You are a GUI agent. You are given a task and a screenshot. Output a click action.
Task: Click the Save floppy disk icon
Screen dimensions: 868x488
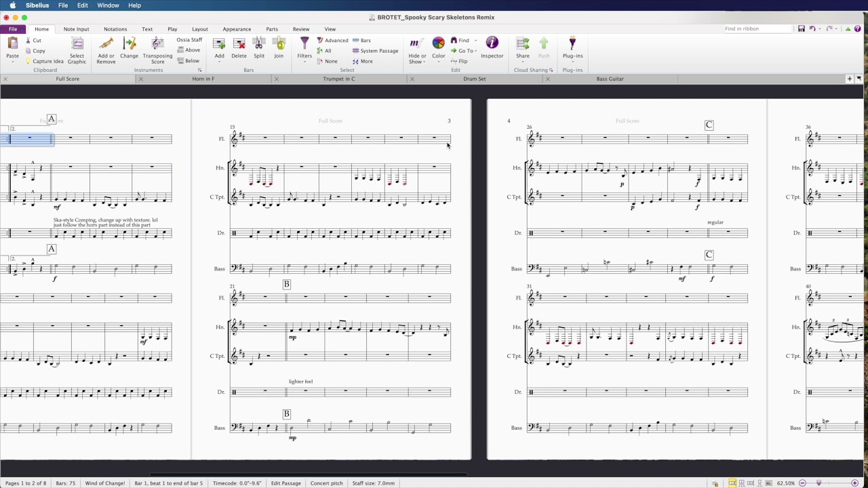[801, 29]
